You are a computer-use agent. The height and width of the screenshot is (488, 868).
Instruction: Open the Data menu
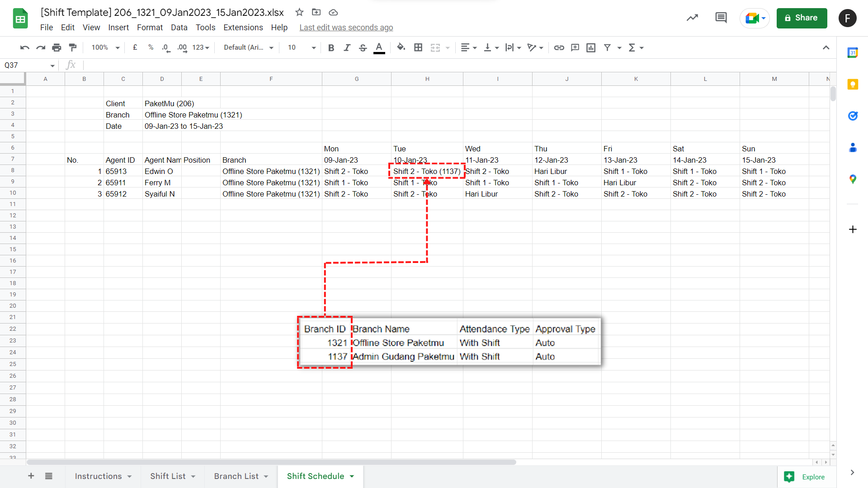point(179,28)
